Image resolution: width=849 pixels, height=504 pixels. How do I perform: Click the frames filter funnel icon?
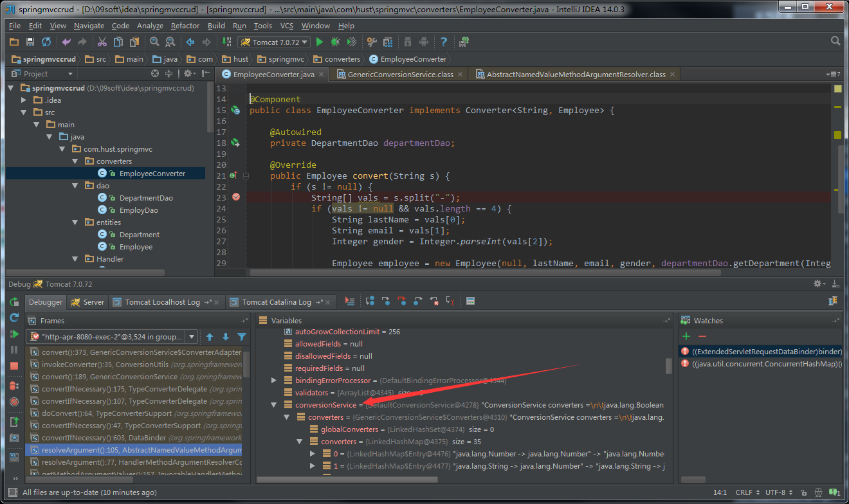click(x=242, y=337)
